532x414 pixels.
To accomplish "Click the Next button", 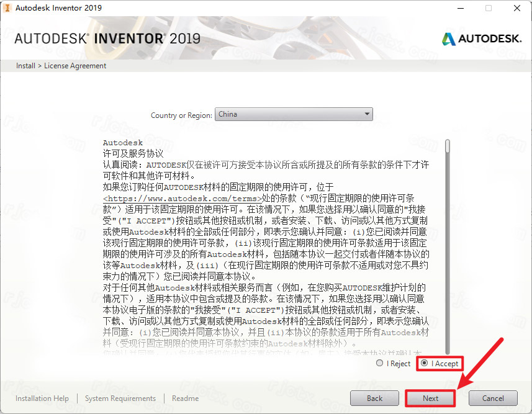I will (430, 398).
